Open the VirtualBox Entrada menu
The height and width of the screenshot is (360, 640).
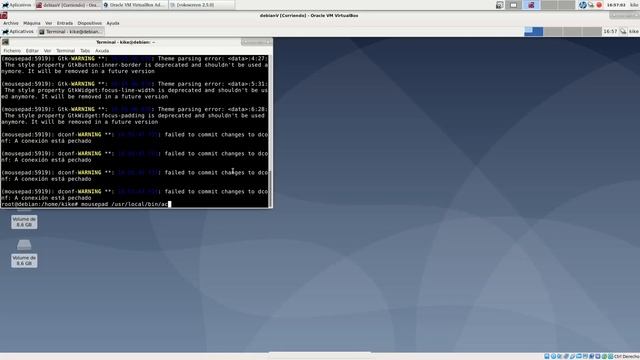tap(64, 23)
